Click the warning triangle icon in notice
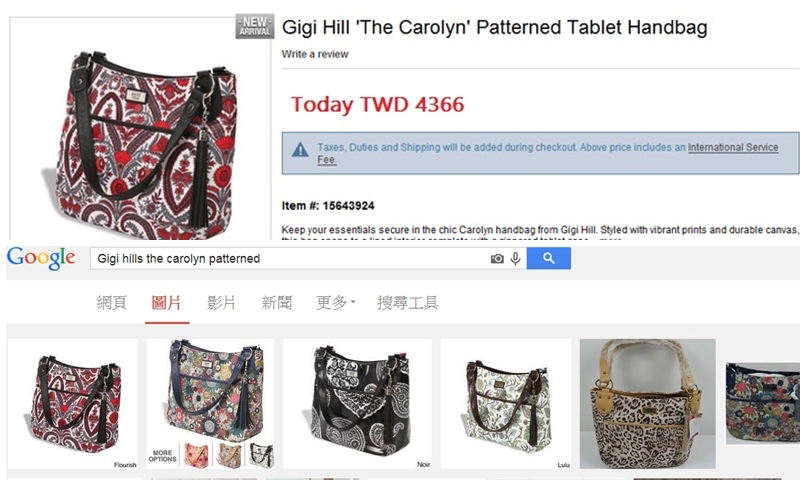Screen dimensions: 806x486 (x=300, y=150)
